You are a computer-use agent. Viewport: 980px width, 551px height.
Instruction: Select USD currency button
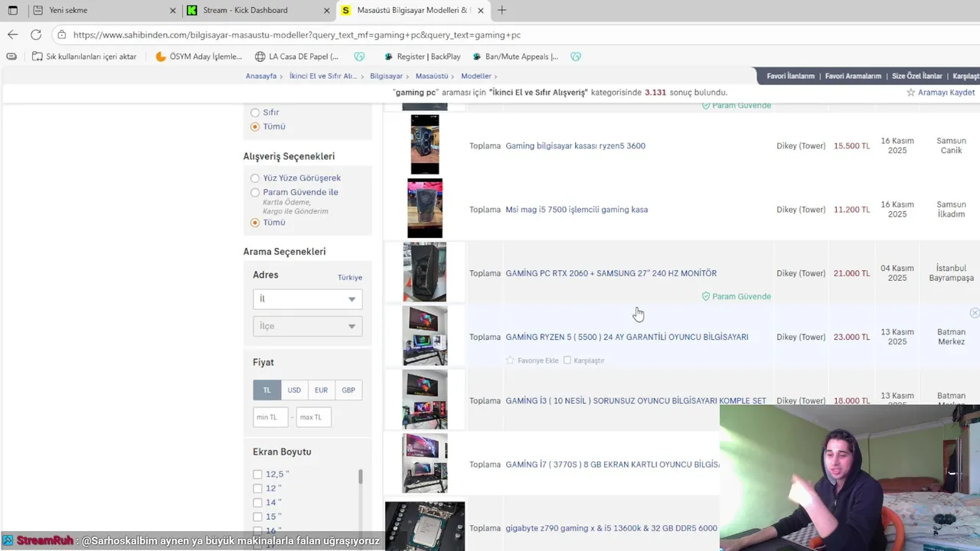(x=294, y=390)
